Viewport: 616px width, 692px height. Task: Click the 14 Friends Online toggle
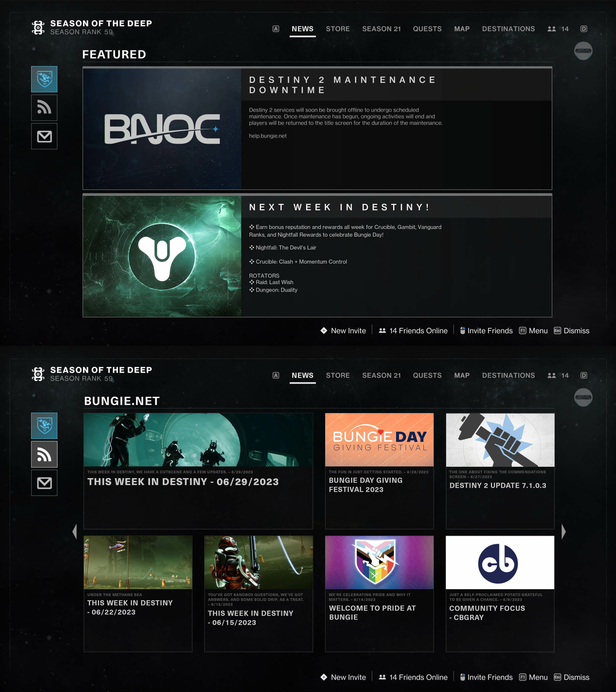coord(416,331)
